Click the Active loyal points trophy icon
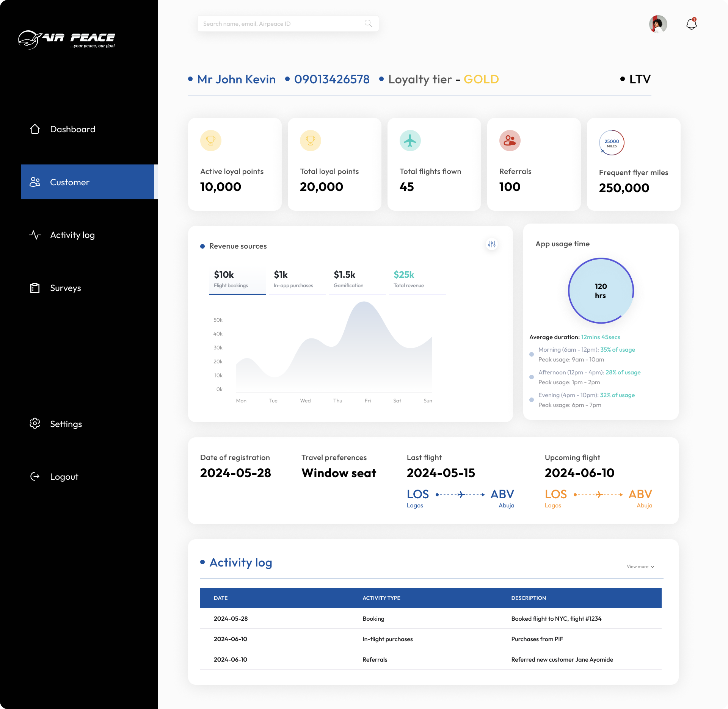Screen dimensions: 728x709 tap(210, 141)
